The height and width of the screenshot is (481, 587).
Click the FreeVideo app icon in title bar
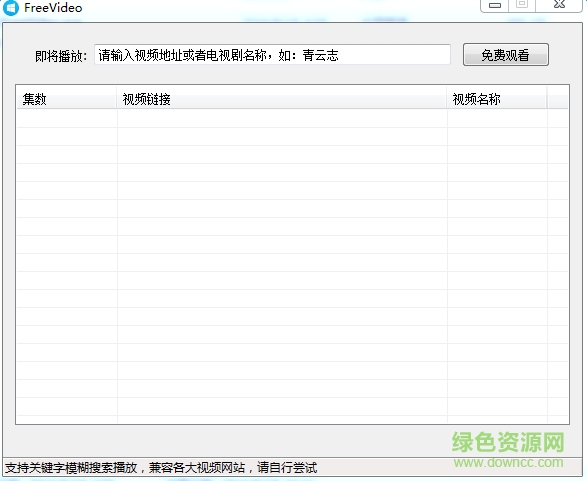click(10, 7)
